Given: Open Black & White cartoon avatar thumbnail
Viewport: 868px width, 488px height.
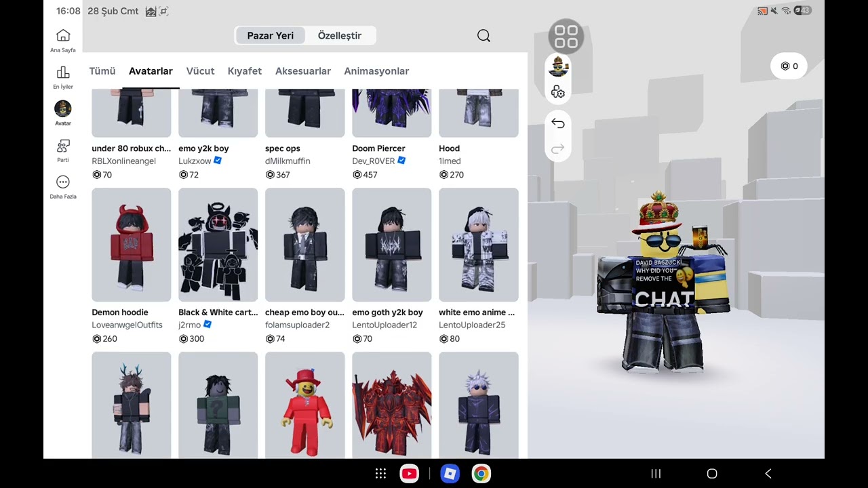Looking at the screenshot, I should [218, 245].
